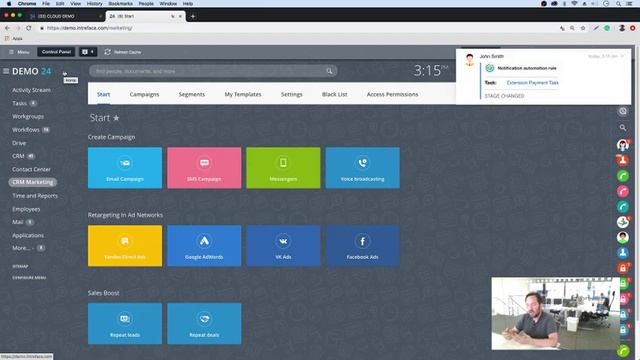Screen dimensions: 640x360
Task: Open the Chrome History menu
Action: click(95, 4)
